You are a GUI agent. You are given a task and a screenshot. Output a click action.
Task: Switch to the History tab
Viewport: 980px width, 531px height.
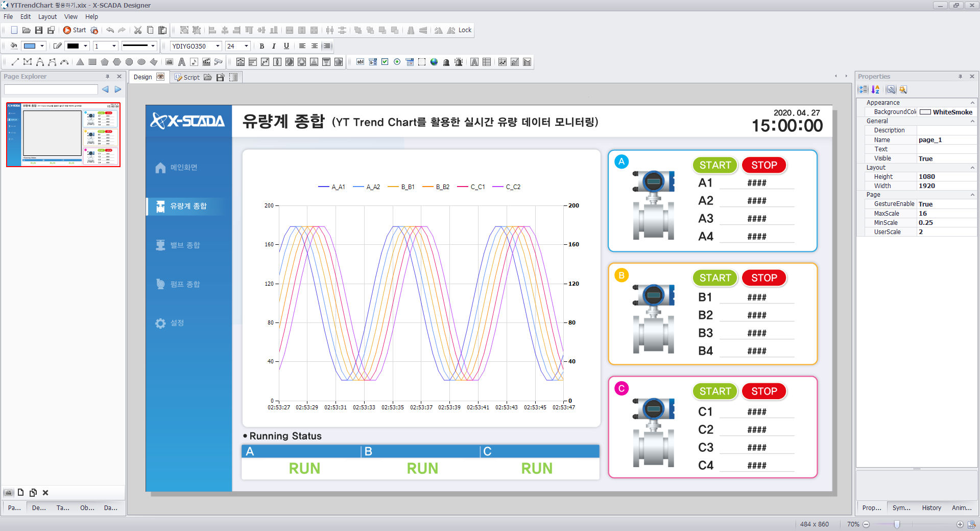click(x=931, y=508)
